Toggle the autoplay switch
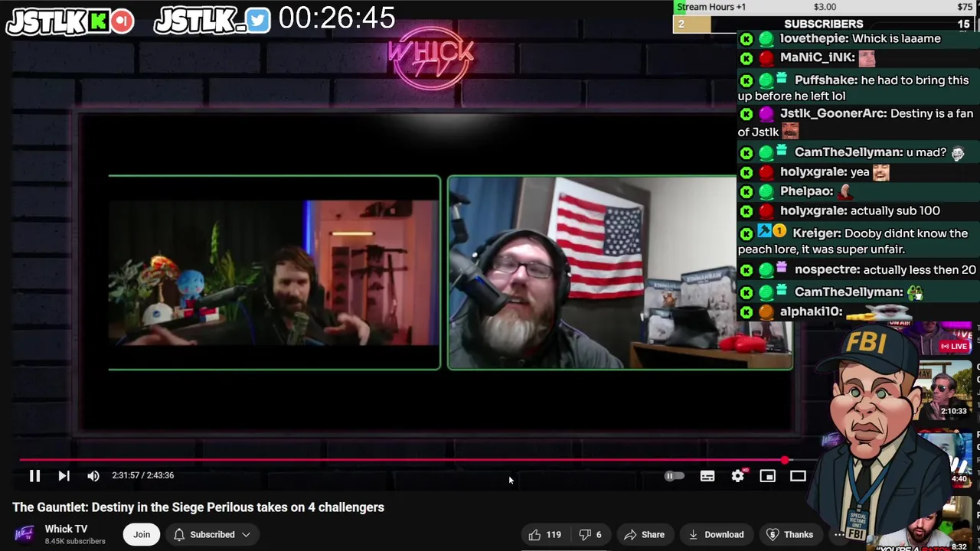980x551 pixels. click(674, 476)
